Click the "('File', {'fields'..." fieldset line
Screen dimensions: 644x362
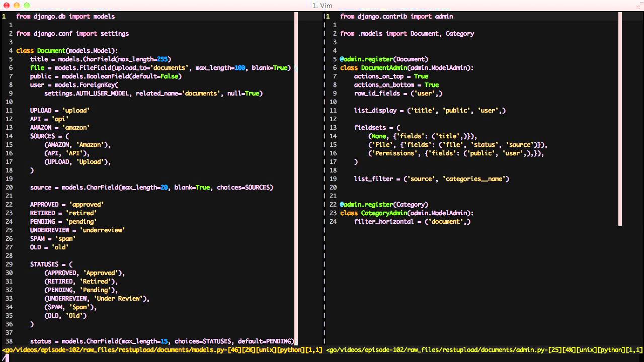coord(458,145)
